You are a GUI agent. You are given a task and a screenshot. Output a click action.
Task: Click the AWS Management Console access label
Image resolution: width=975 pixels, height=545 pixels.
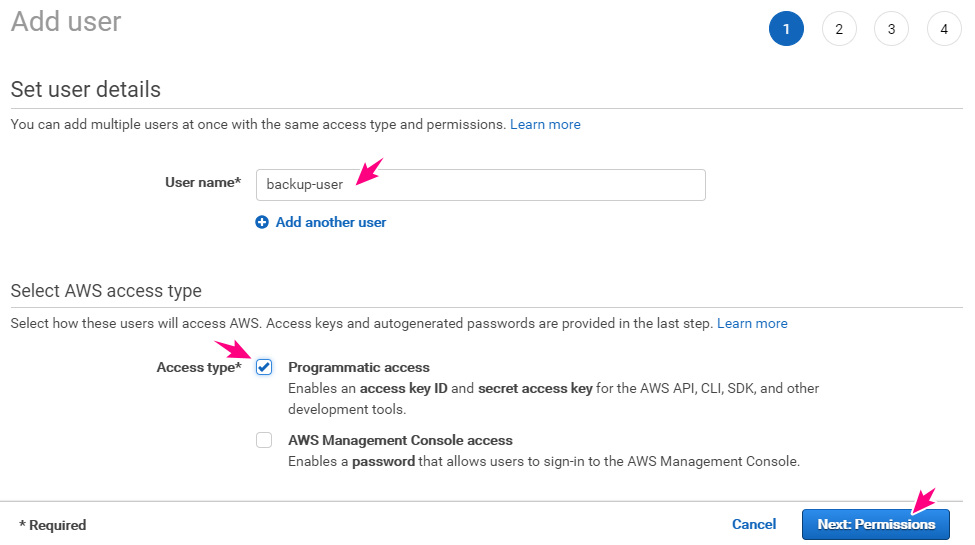[400, 440]
